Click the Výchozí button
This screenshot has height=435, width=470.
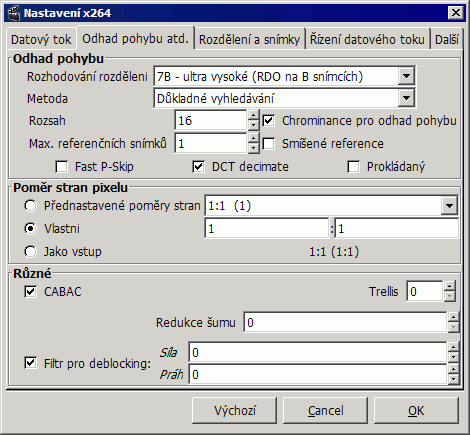pyautogui.click(x=235, y=410)
